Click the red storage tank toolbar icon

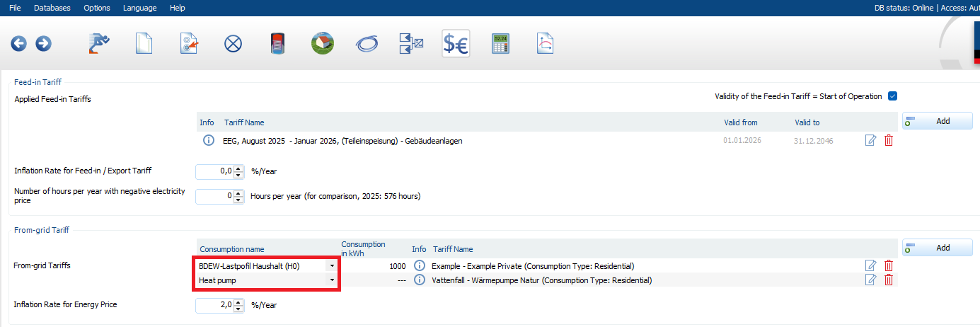click(x=277, y=44)
